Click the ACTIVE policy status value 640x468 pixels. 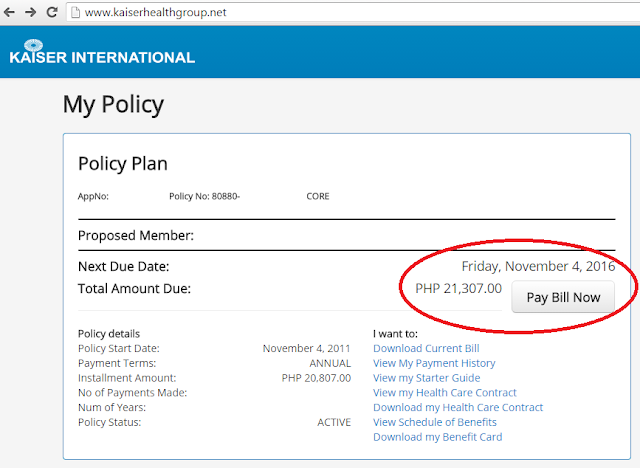tap(334, 422)
